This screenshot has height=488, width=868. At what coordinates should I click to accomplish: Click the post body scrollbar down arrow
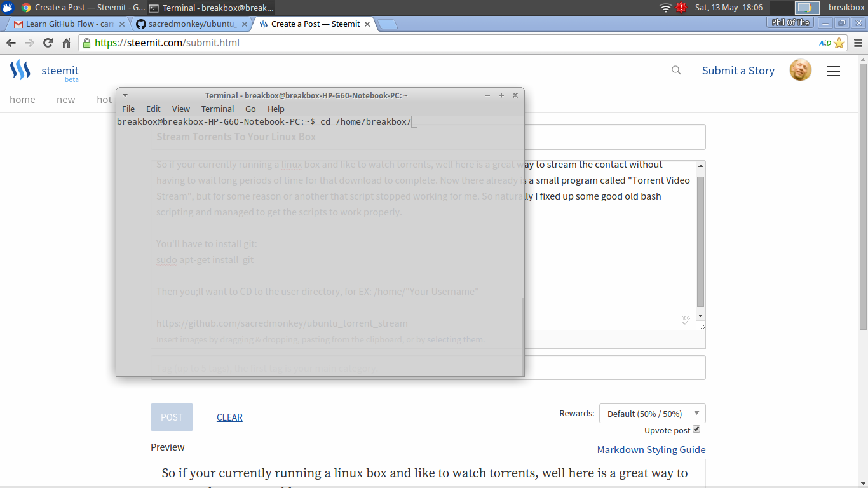click(701, 316)
